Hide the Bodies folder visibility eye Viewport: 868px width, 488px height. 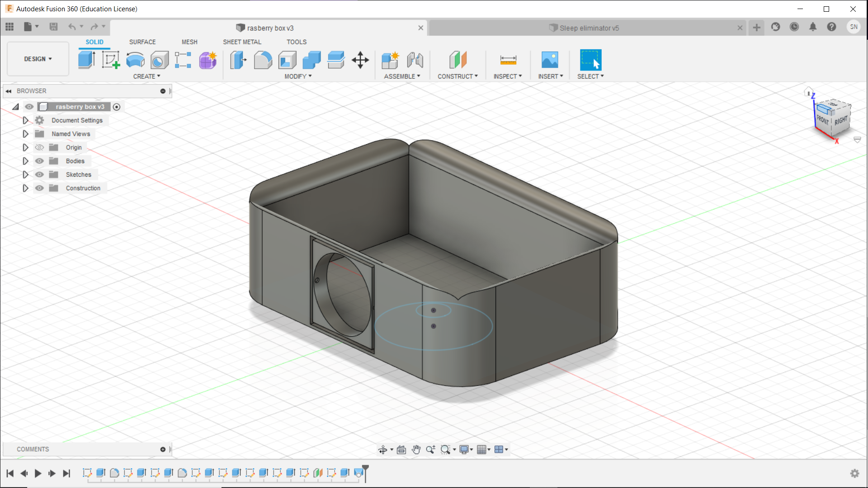pos(40,161)
